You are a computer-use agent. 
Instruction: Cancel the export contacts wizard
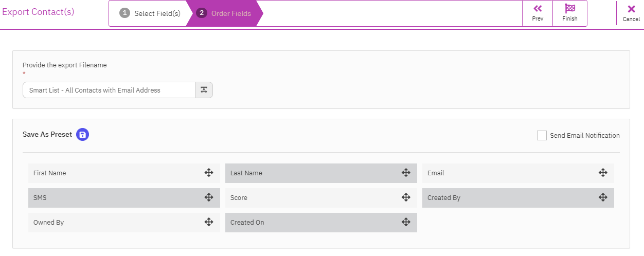(x=631, y=13)
